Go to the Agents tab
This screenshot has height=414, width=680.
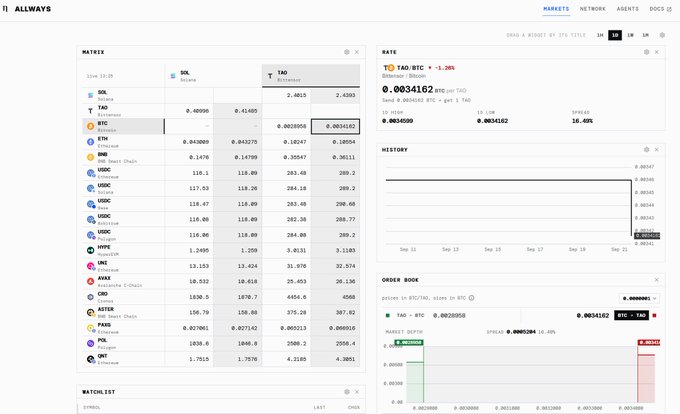(628, 9)
